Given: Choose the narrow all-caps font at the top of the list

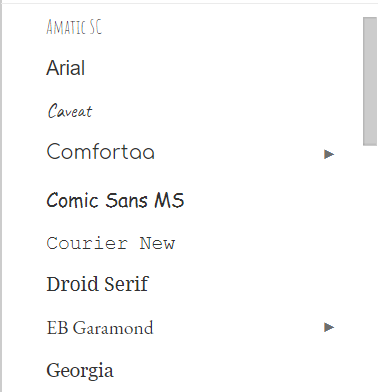Looking at the screenshot, I should 74,27.
